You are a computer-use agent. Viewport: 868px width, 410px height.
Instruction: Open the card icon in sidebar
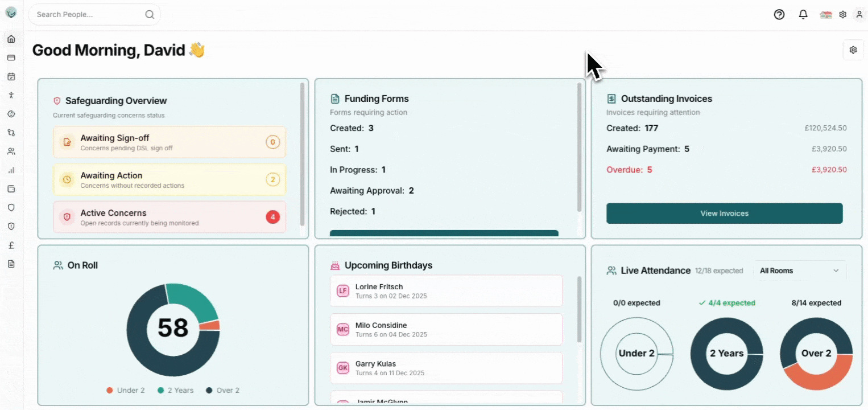[x=11, y=58]
